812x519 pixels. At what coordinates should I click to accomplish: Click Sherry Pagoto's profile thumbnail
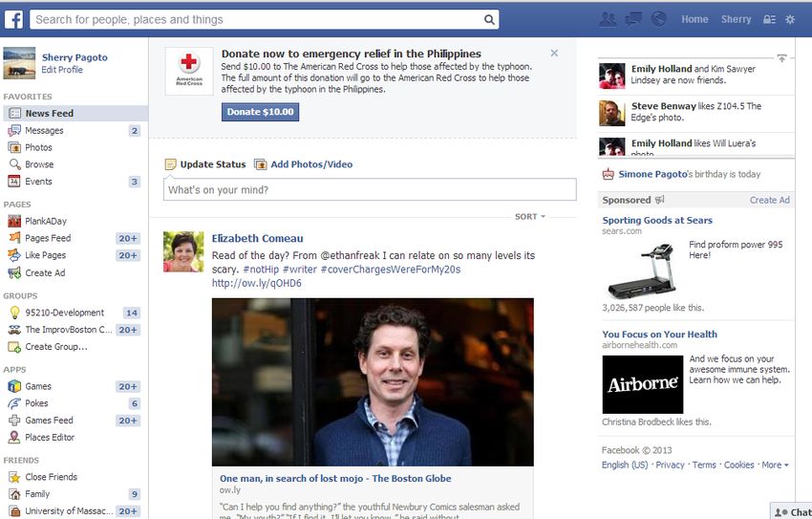(19, 63)
